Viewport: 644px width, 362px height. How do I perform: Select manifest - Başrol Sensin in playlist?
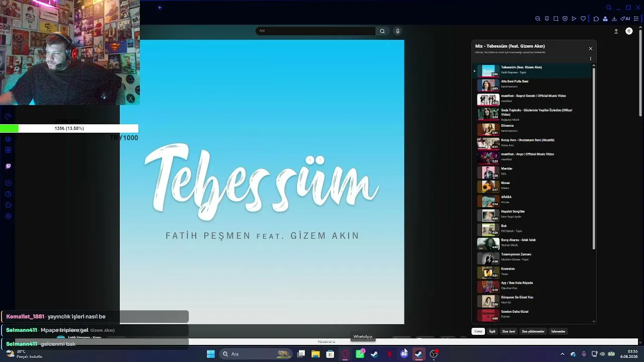(532, 99)
